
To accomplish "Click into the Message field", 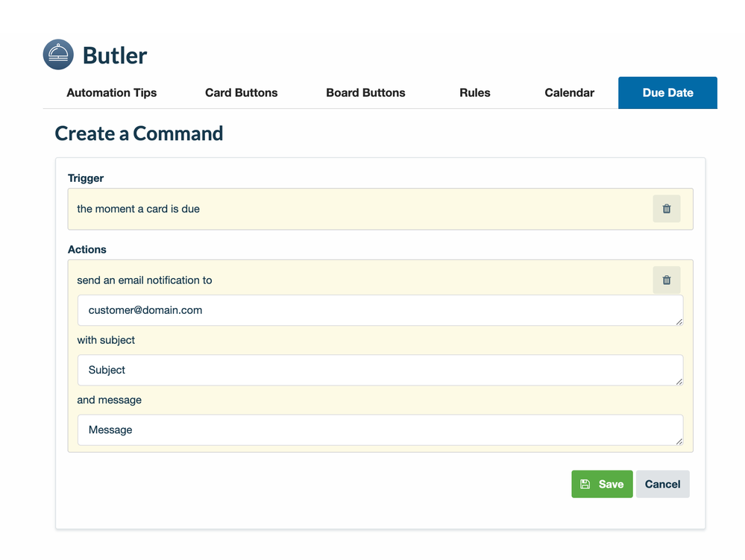I will [x=380, y=430].
